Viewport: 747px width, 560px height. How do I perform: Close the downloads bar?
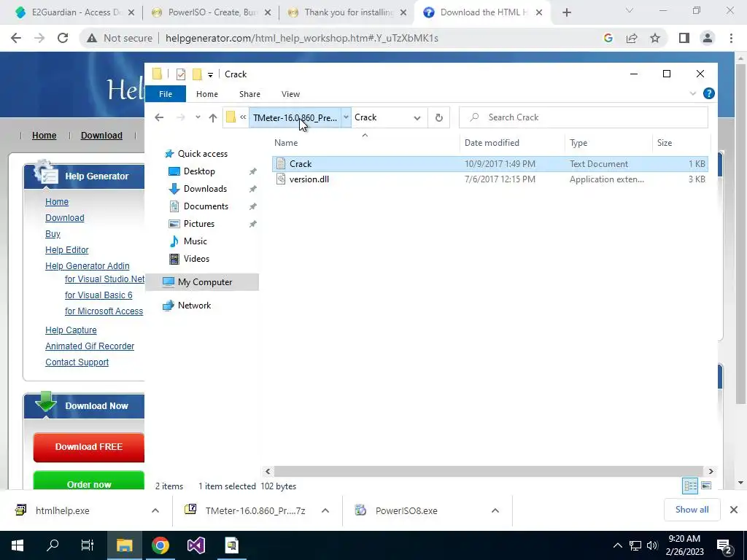(734, 510)
